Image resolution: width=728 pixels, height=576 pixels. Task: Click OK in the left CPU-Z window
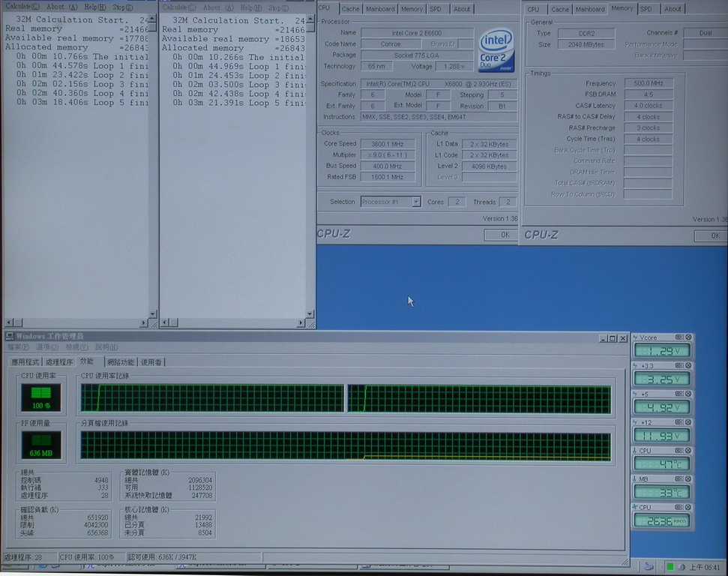click(x=501, y=235)
